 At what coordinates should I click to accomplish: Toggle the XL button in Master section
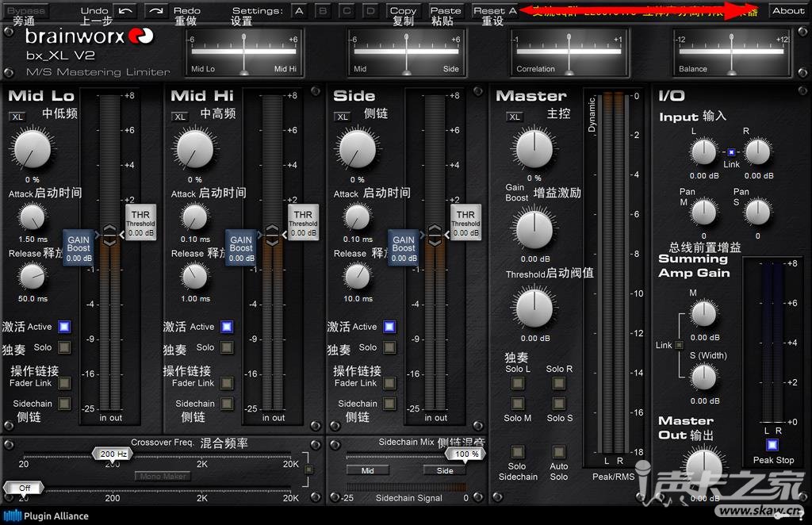pyautogui.click(x=514, y=117)
